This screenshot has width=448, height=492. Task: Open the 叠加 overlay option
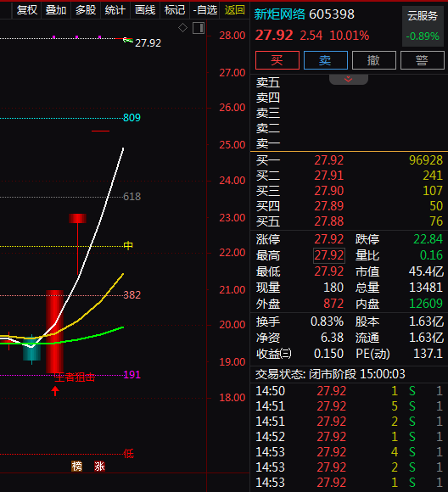pos(56,9)
